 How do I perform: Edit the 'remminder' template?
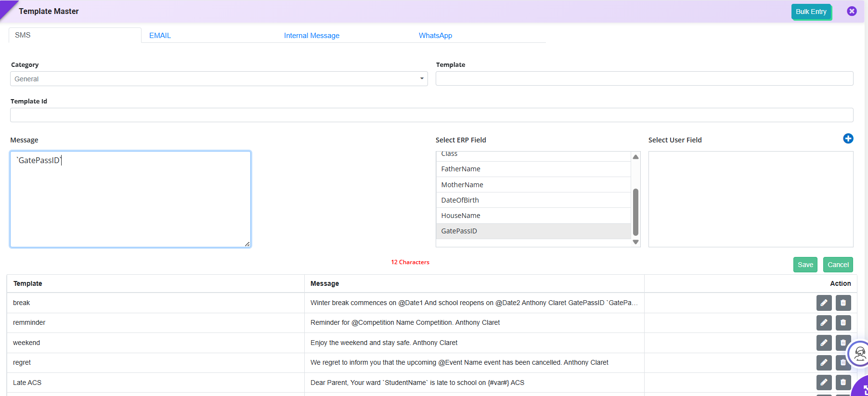(x=824, y=322)
